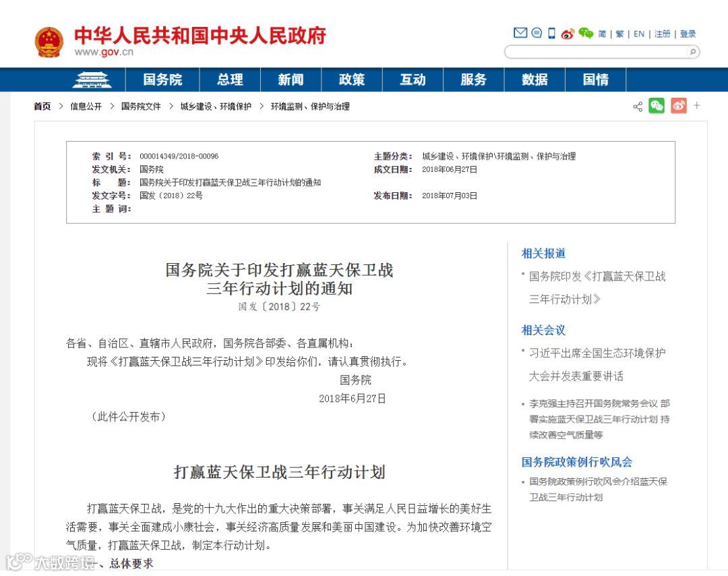Click the national emblem logo

point(49,42)
